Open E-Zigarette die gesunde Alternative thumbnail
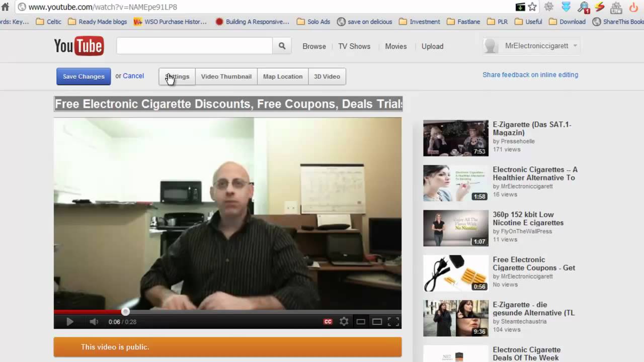 [x=456, y=318]
